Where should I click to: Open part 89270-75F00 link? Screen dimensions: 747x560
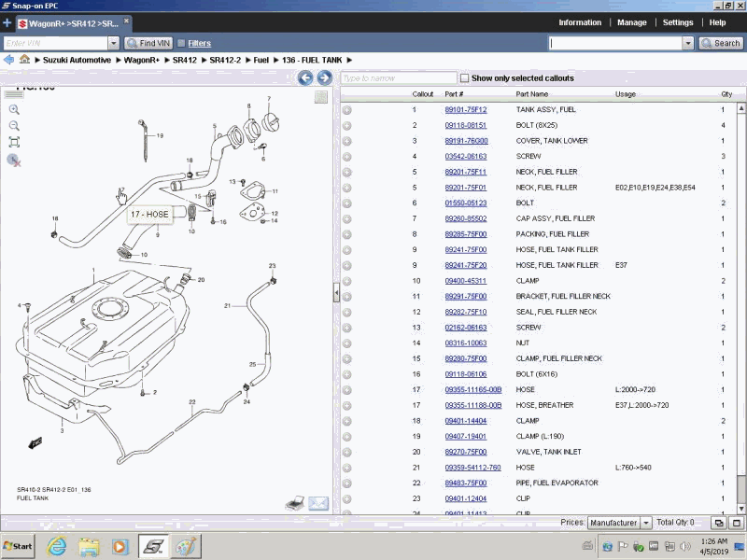465,453
